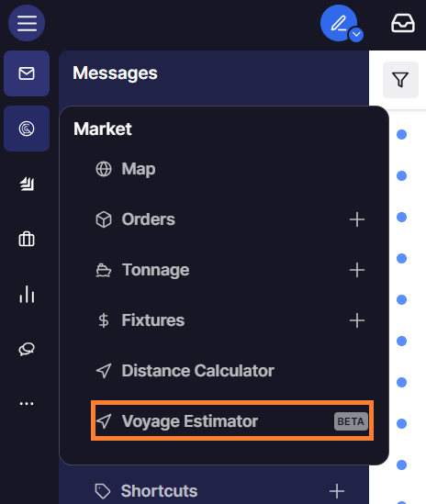Click the filter funnel button
Image resolution: width=426 pixels, height=504 pixels.
point(400,80)
